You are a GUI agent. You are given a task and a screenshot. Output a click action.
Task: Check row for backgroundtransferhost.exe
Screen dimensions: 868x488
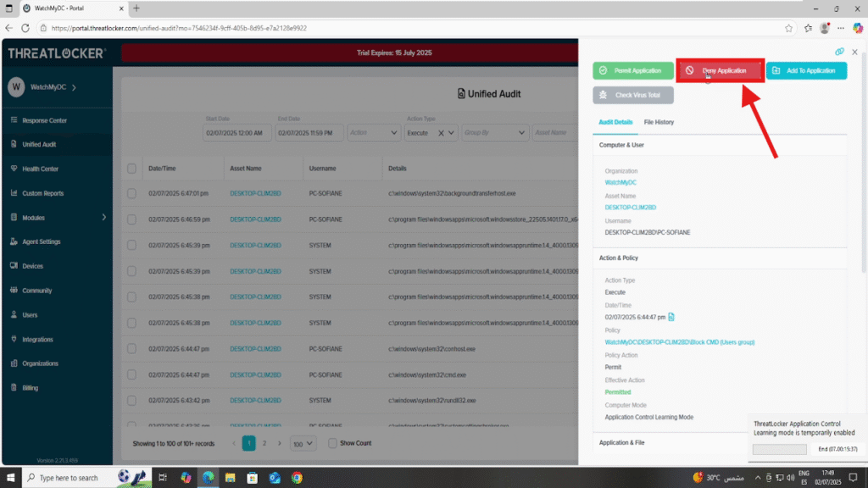coord(131,194)
